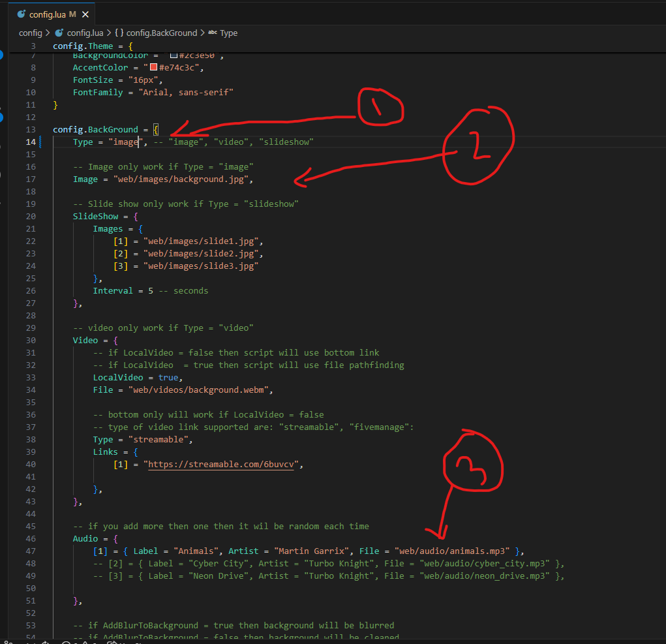This screenshot has height=644, width=666.
Task: Place cursor in "web/images/background.jpg" string
Action: (181, 179)
